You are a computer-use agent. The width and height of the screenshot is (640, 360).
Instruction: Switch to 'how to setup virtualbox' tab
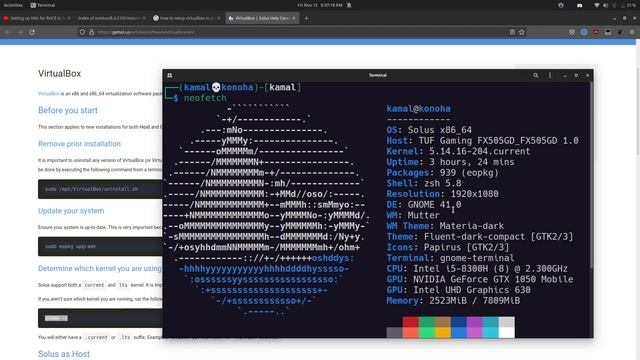tap(187, 18)
